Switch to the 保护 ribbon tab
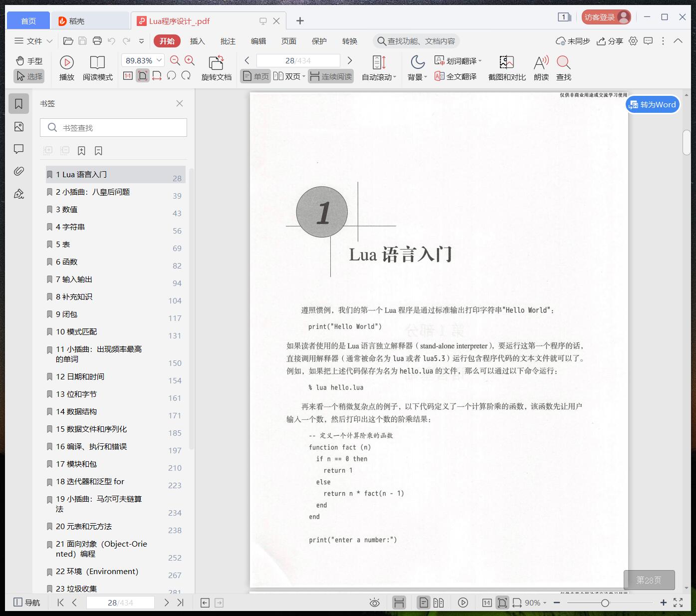Viewport: 696px width, 616px height. click(319, 41)
